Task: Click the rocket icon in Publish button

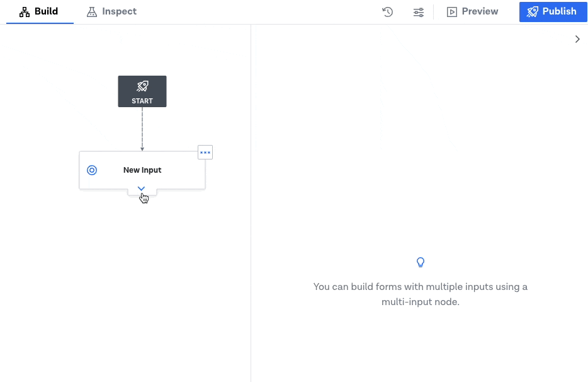Action: (x=533, y=11)
